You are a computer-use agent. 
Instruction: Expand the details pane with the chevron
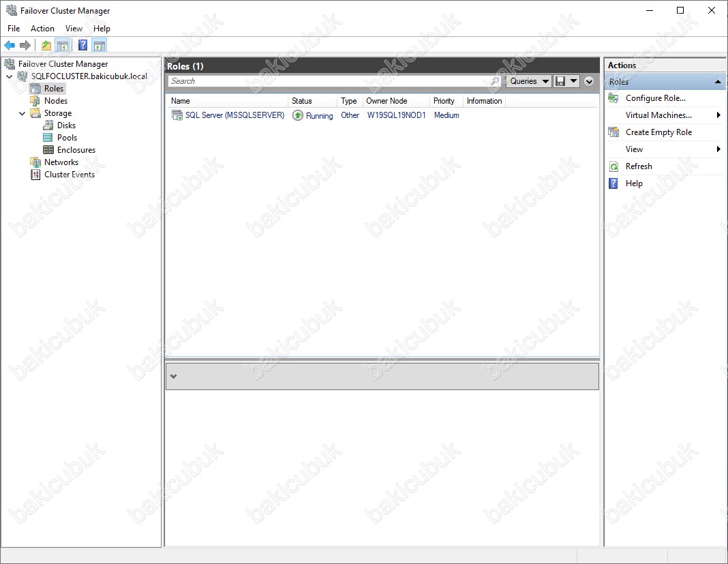pos(174,376)
